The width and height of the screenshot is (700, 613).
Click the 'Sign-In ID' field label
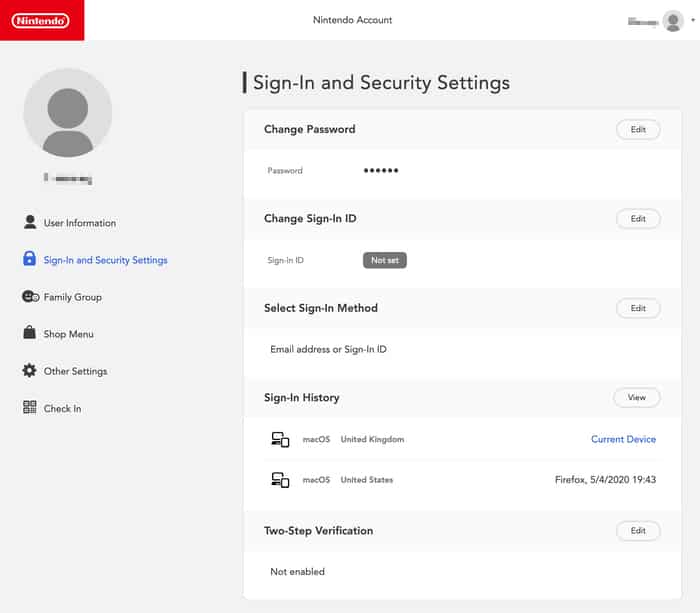(x=285, y=260)
